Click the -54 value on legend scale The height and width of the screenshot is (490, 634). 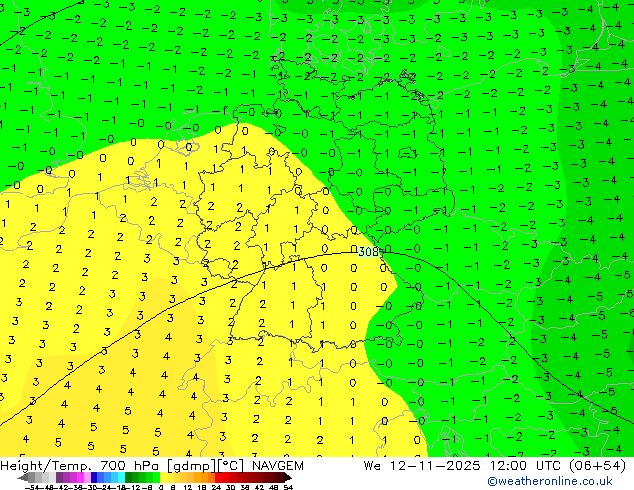click(x=32, y=488)
